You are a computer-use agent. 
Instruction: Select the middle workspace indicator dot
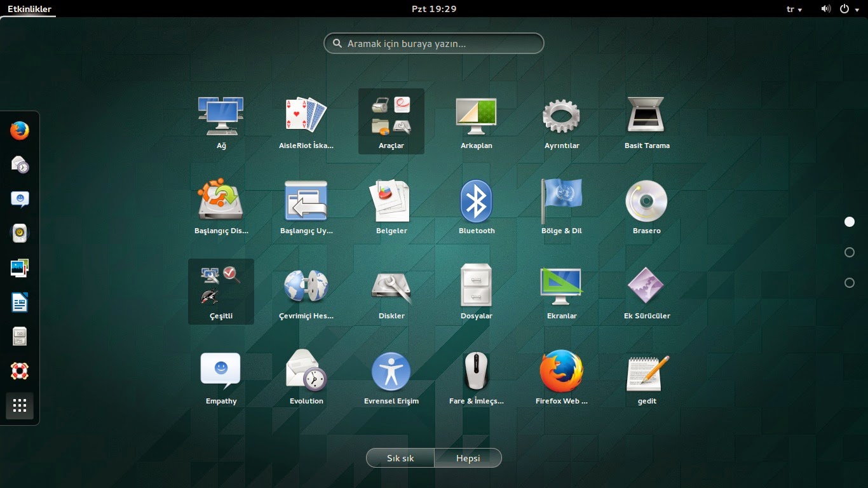850,252
